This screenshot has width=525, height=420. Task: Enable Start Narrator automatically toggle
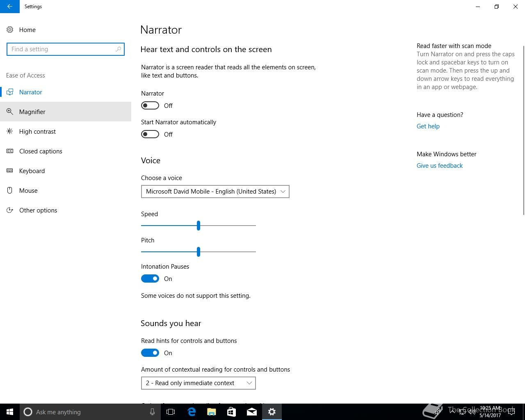(150, 134)
